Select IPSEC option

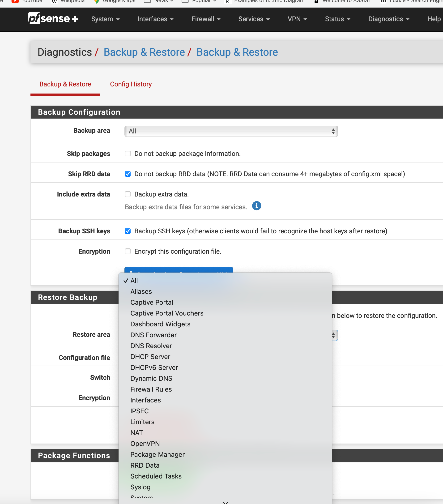[225, 411]
